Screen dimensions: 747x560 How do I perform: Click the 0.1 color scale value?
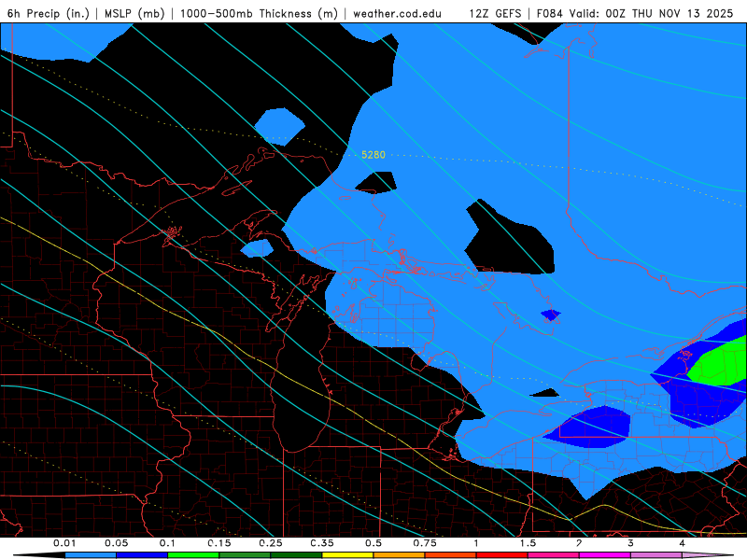[167, 543]
